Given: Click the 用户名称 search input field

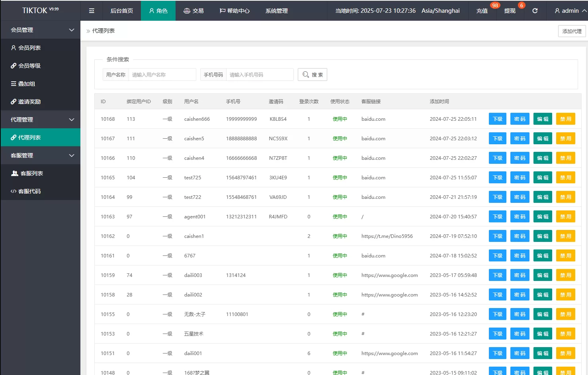Looking at the screenshot, I should click(162, 74).
